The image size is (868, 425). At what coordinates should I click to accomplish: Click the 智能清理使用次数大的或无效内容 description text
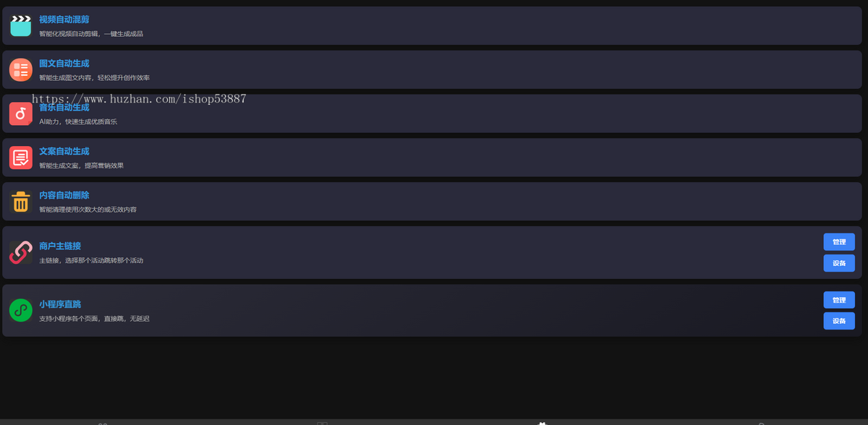88,210
